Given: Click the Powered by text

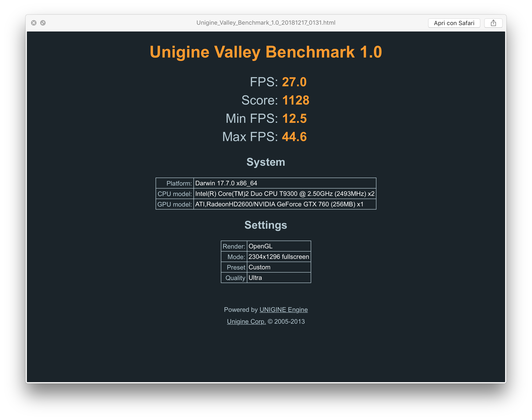Looking at the screenshot, I should coord(241,310).
